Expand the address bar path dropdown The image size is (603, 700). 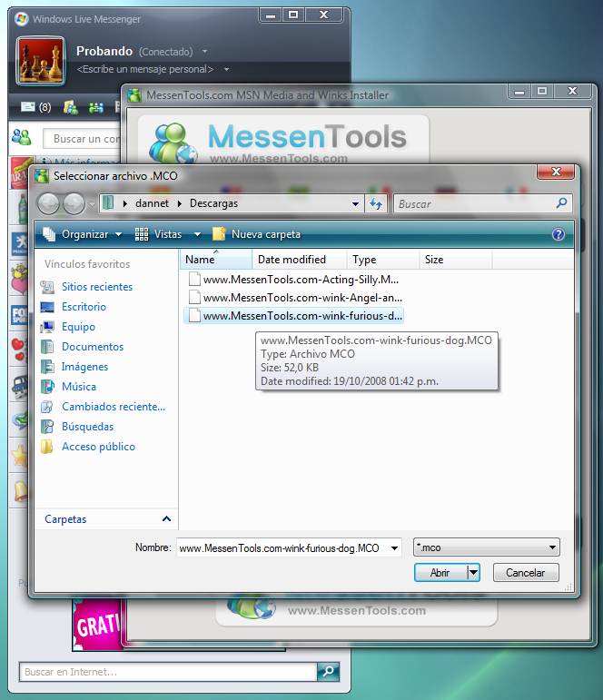click(355, 204)
